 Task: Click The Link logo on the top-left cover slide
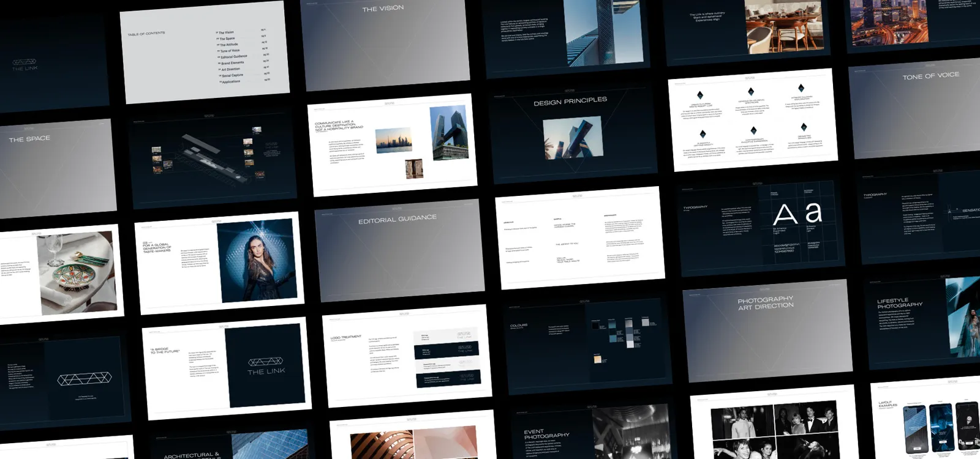coord(24,65)
